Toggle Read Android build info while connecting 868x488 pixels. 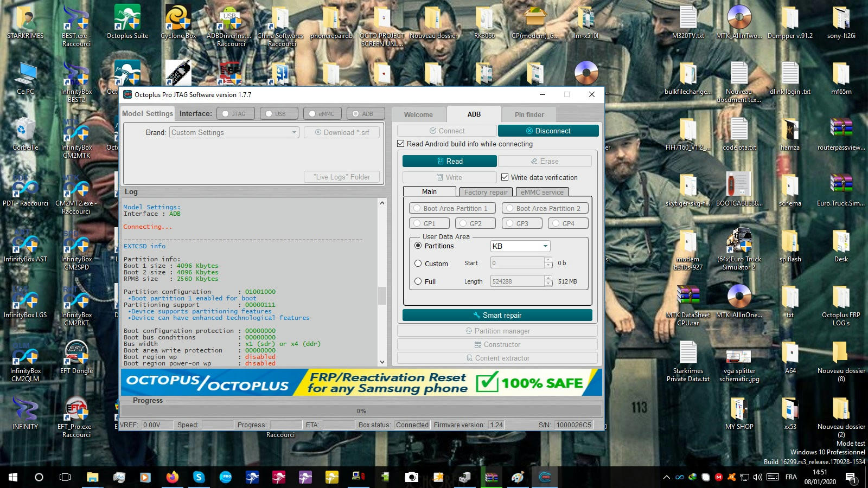pyautogui.click(x=401, y=144)
